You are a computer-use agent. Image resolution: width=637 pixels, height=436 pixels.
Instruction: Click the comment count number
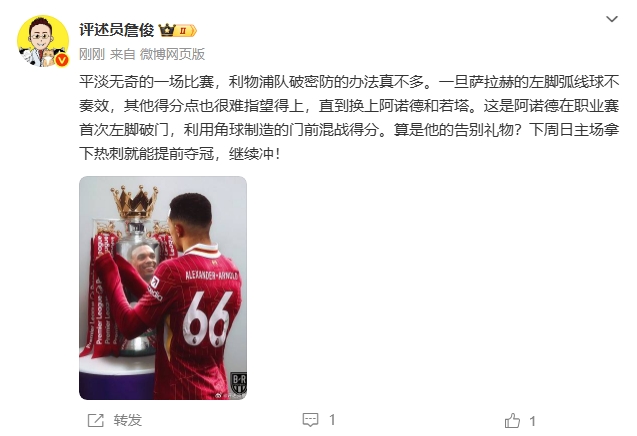(x=332, y=420)
